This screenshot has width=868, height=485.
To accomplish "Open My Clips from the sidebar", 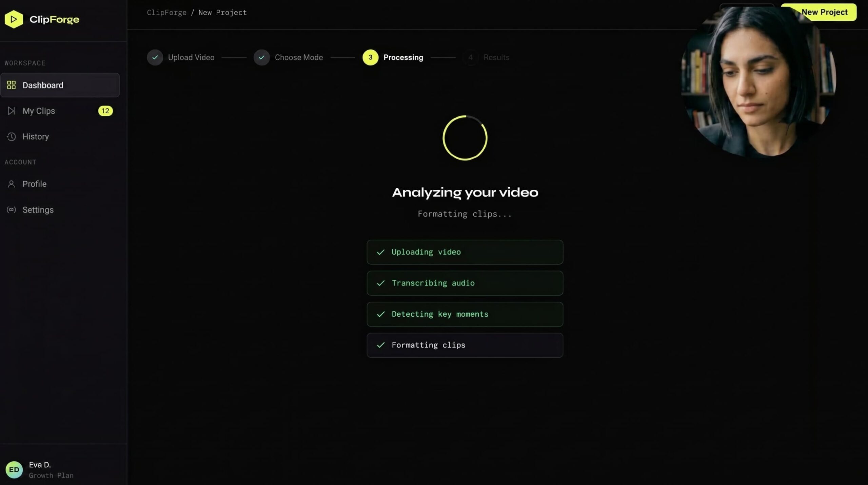I will pos(60,111).
